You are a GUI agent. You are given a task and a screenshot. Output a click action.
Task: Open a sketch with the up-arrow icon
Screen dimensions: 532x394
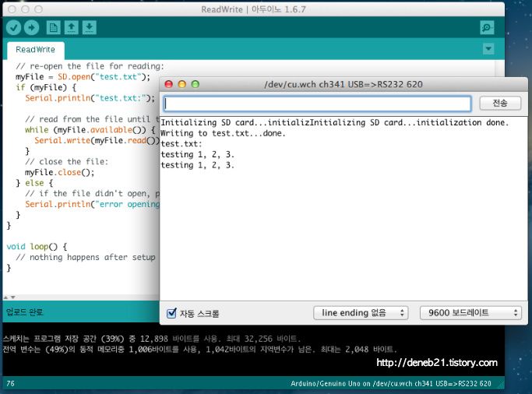(x=71, y=27)
